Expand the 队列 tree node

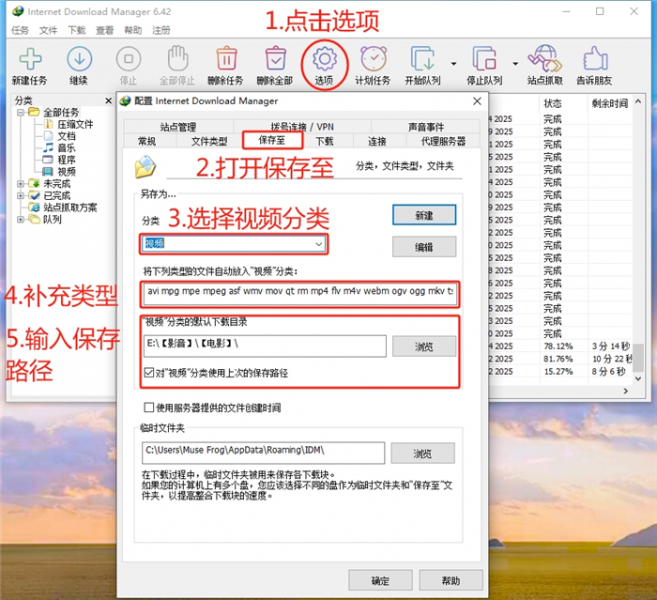coord(20,219)
